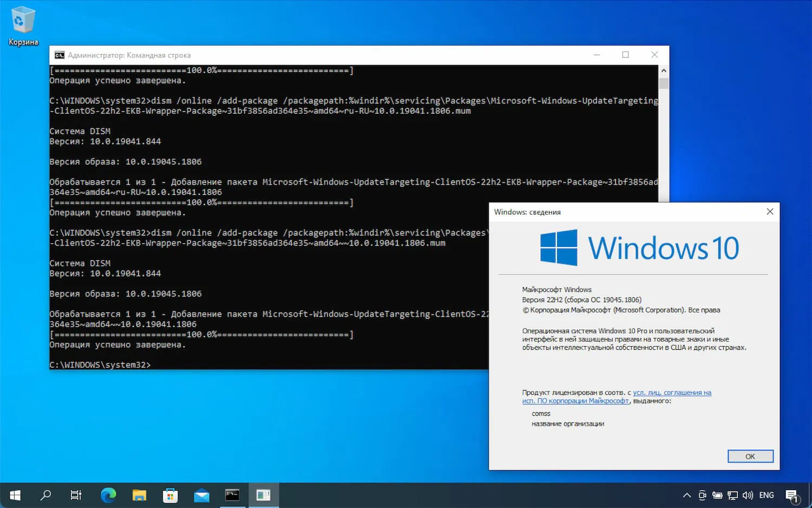Open File Explorer from the taskbar
Image resolution: width=812 pixels, height=508 pixels.
tap(140, 495)
